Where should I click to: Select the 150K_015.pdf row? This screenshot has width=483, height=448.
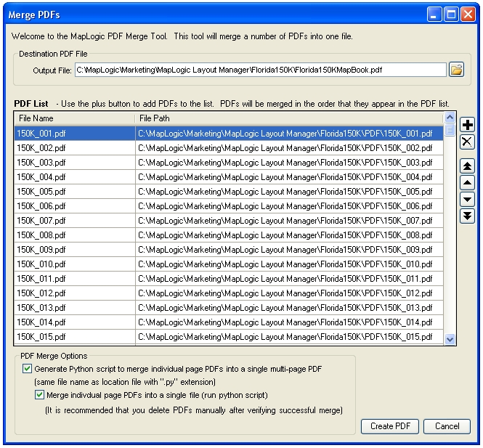[229, 336]
